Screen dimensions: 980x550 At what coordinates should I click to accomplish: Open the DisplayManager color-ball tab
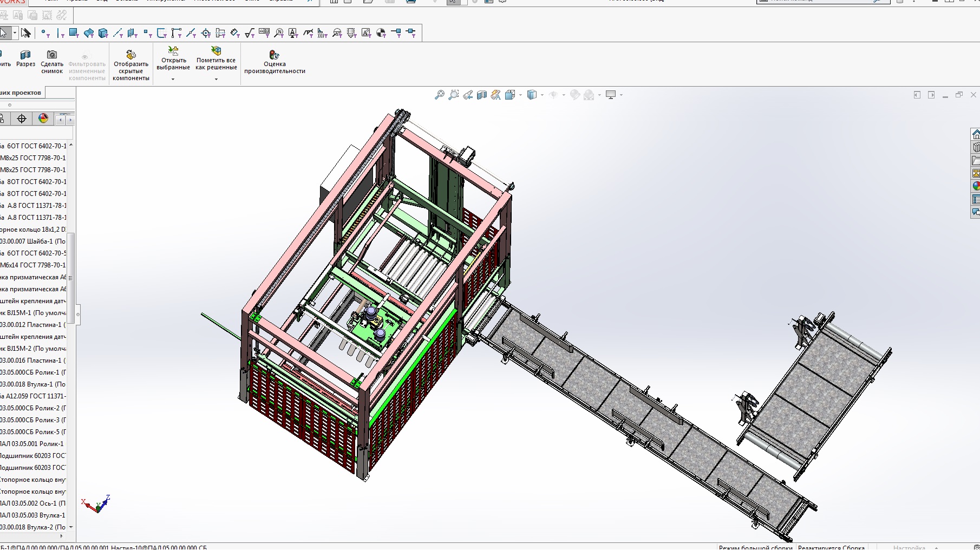point(43,119)
